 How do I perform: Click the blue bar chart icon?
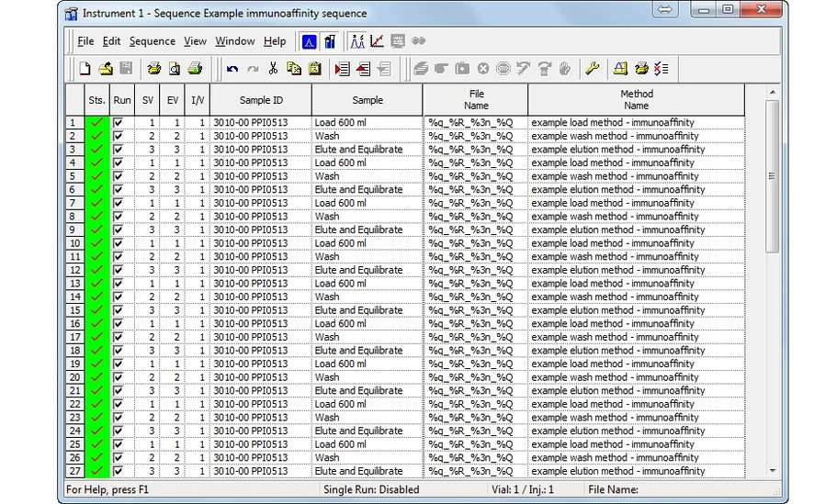[x=330, y=41]
